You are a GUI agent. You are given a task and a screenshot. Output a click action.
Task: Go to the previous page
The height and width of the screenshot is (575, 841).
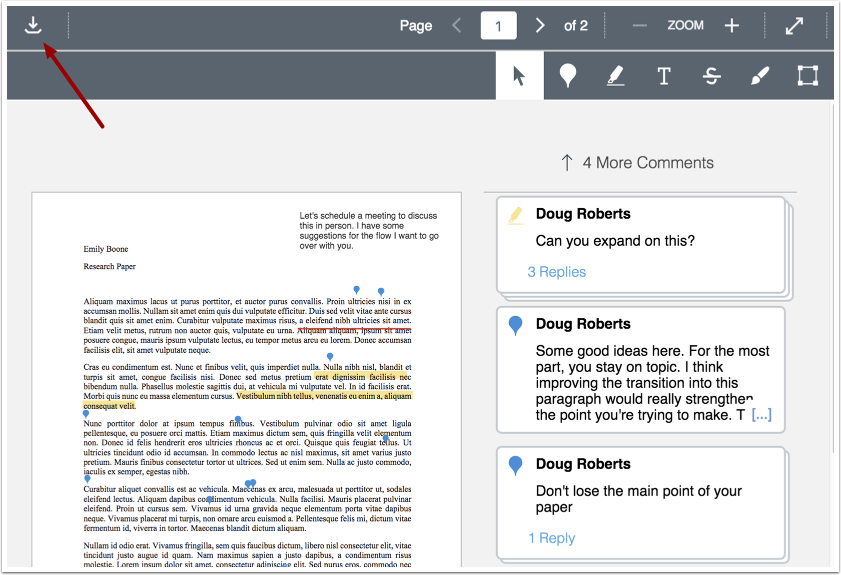click(457, 25)
